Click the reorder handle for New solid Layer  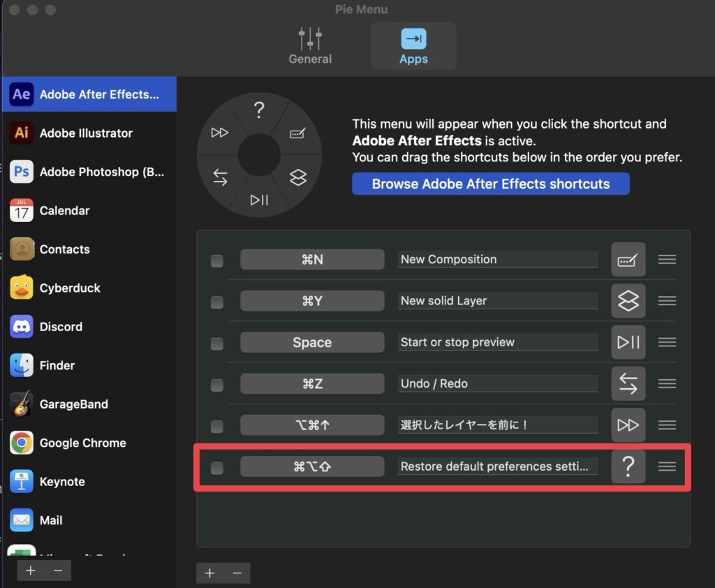[x=667, y=301]
